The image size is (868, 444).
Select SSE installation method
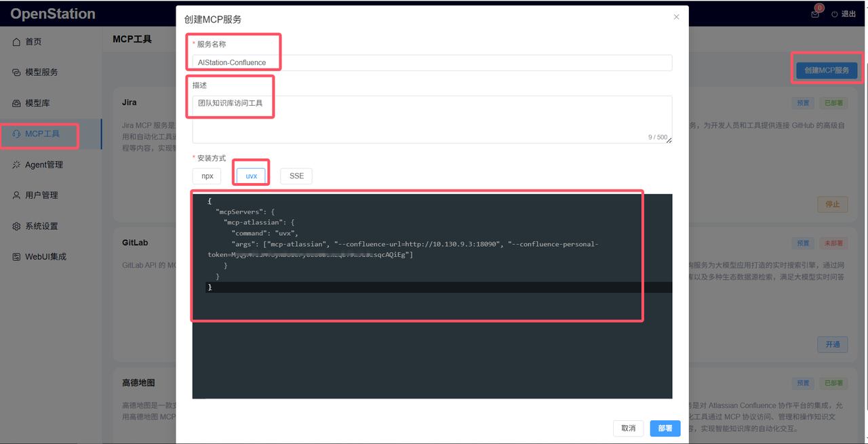pyautogui.click(x=296, y=176)
